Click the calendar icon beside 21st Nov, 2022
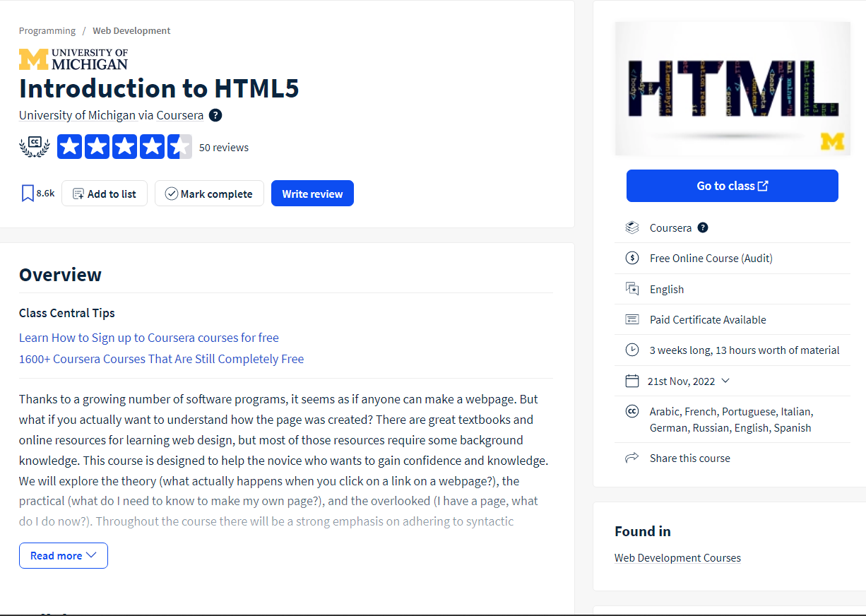The image size is (866, 616). tap(632, 381)
